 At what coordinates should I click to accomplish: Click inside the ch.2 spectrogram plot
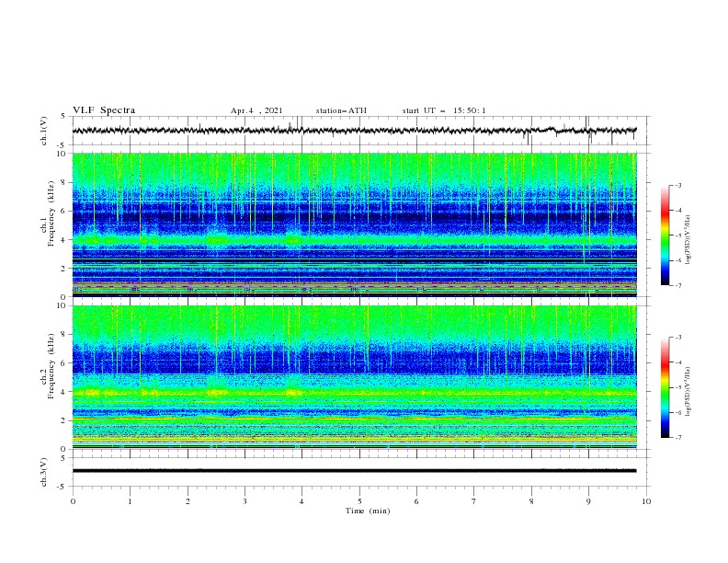[355, 377]
